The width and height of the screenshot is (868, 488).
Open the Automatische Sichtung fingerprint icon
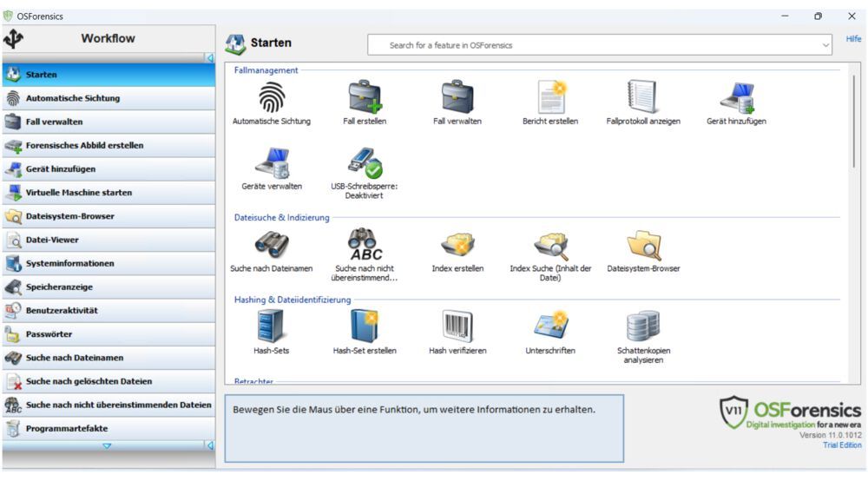click(271, 96)
